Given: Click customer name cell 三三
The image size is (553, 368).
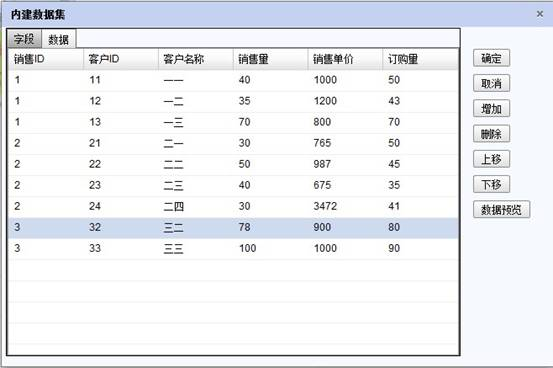Looking at the screenshot, I should pyautogui.click(x=196, y=248).
